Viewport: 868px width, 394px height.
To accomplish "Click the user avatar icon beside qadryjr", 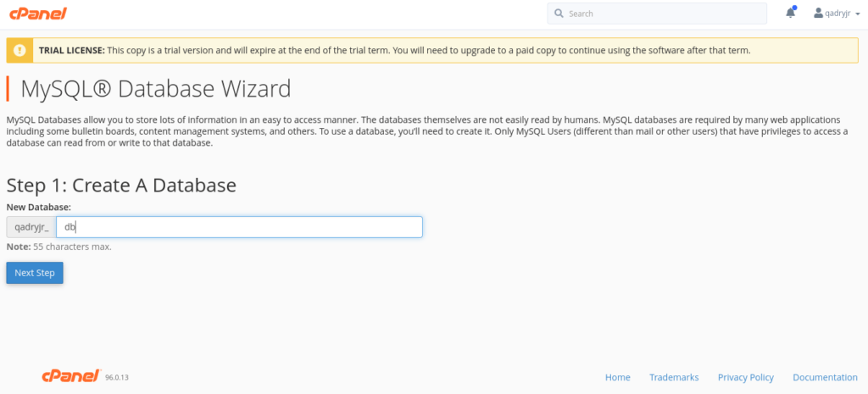I will coord(818,14).
